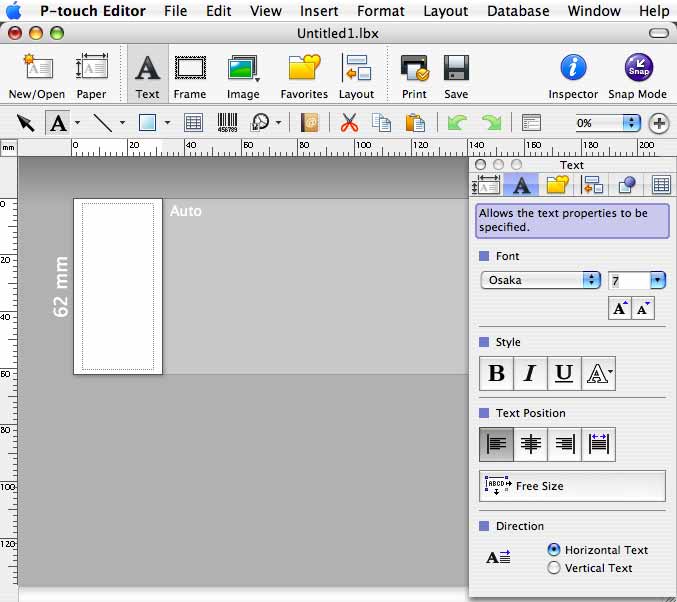This screenshot has width=677, height=602.
Task: Select left text alignment
Action: [497, 444]
